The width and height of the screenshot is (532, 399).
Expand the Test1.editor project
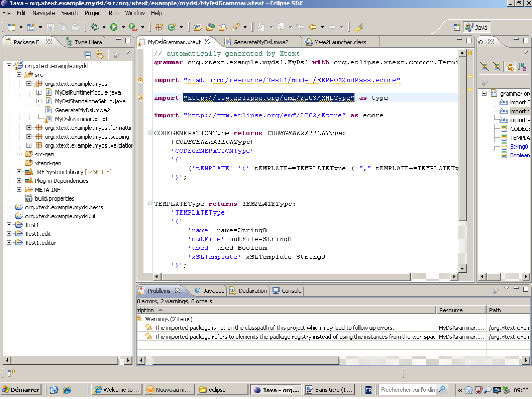click(x=9, y=242)
